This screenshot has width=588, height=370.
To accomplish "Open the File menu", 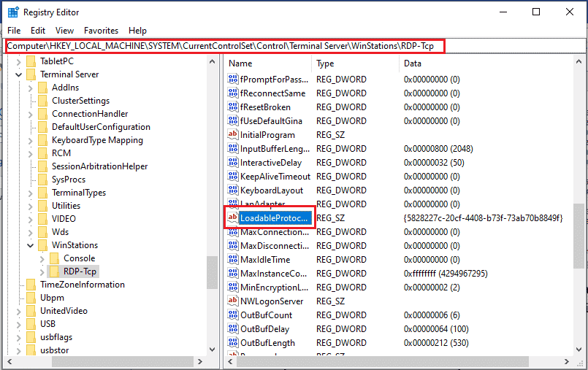I will pos(14,31).
